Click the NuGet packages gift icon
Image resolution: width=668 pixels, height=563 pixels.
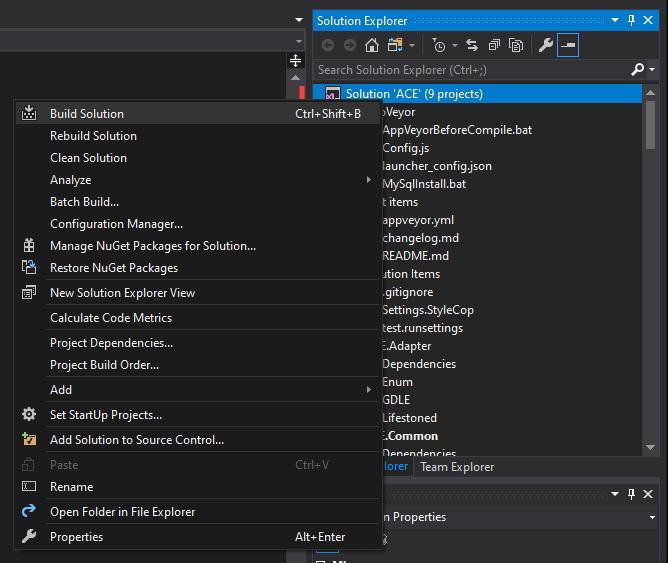29,246
